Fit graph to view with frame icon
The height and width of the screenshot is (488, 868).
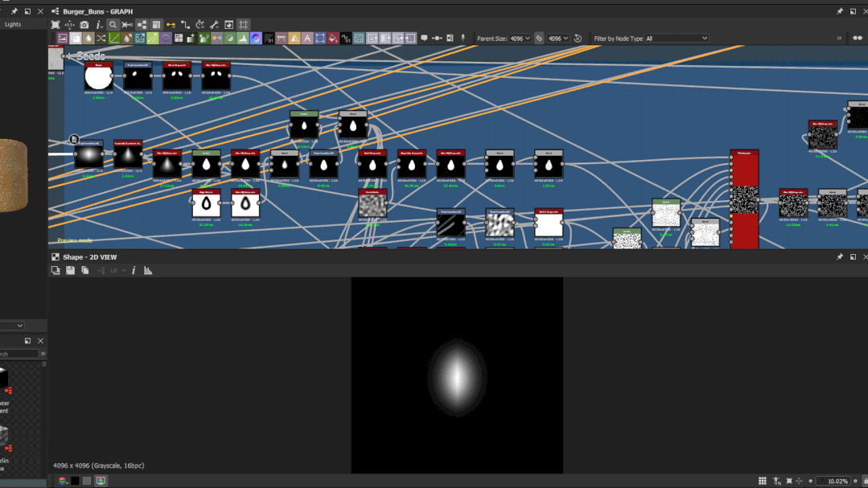pyautogui.click(x=56, y=25)
